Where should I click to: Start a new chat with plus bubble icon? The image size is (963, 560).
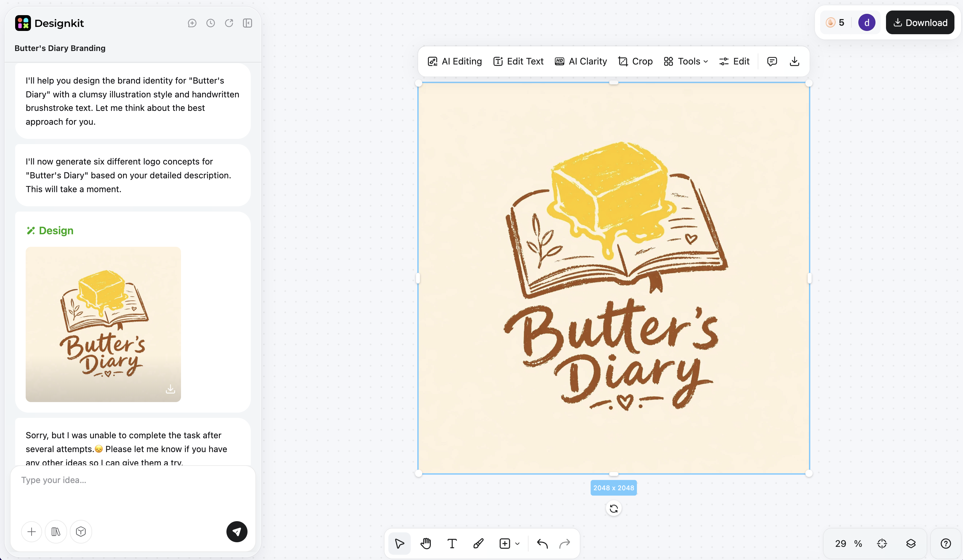192,23
